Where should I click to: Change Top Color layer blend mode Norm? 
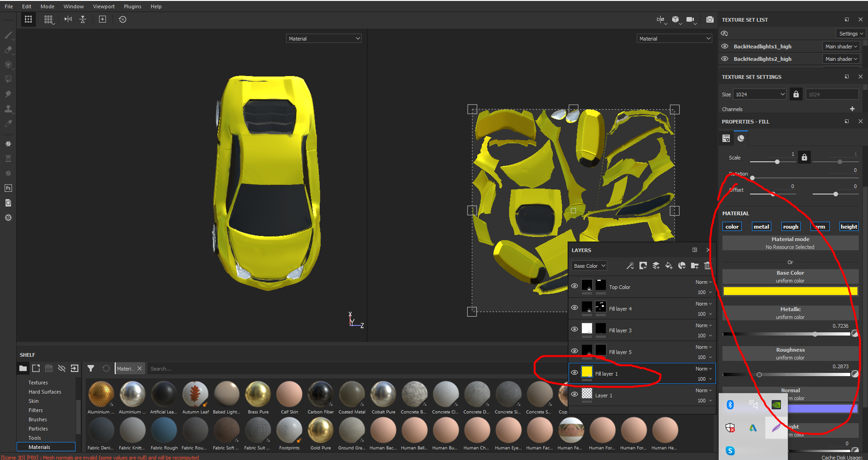coord(704,282)
